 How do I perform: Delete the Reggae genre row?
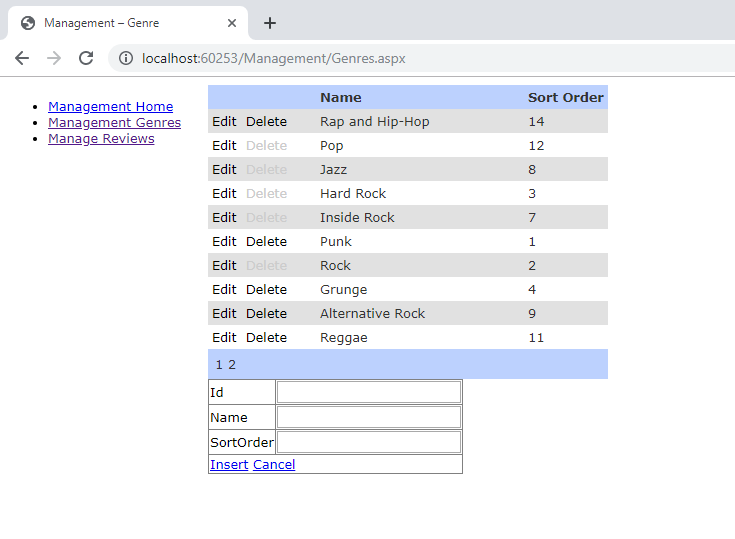pos(266,338)
